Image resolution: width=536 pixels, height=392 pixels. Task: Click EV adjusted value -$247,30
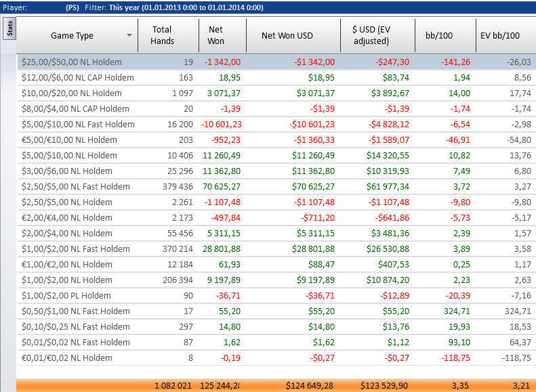coord(392,62)
